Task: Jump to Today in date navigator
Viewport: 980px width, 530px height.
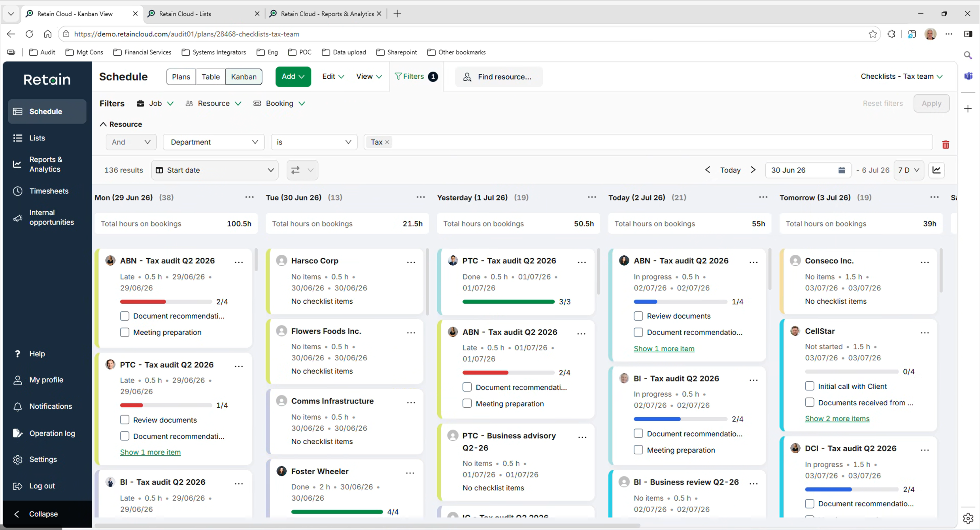Action: [730, 170]
